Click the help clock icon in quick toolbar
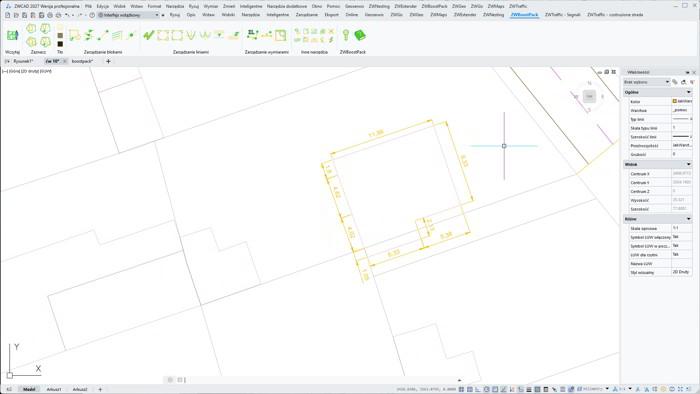The width and height of the screenshot is (700, 394). [x=92, y=15]
